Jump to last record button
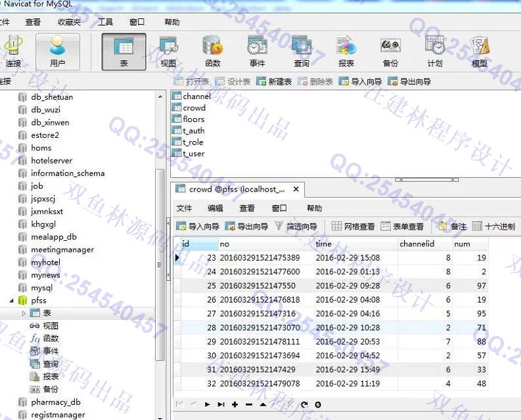This screenshot has height=420, width=521. [221, 404]
